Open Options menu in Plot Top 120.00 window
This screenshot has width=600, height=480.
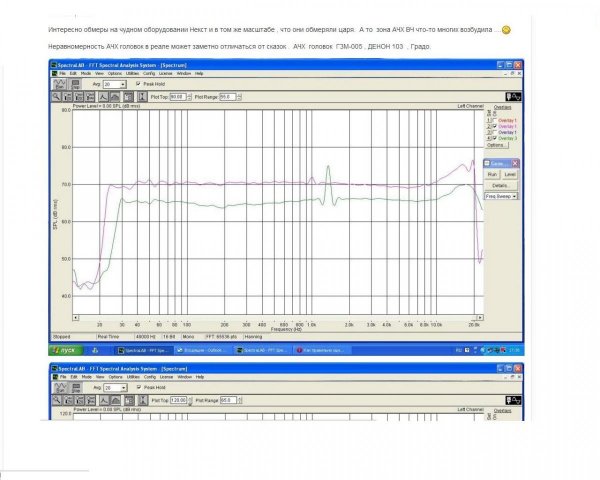point(115,377)
